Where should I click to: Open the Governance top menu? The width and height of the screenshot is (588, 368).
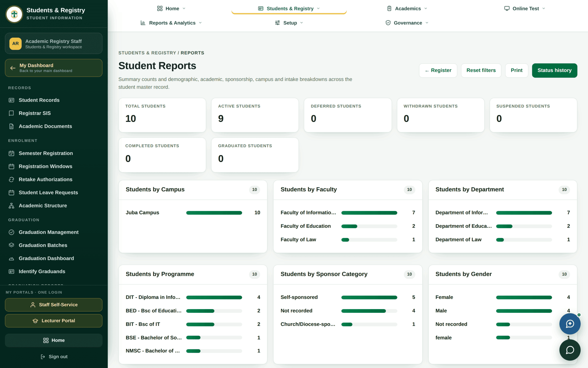[407, 23]
